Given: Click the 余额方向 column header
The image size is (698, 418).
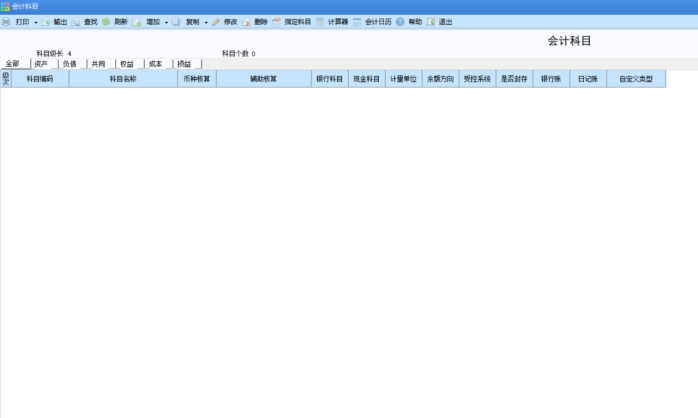Looking at the screenshot, I should (x=441, y=79).
